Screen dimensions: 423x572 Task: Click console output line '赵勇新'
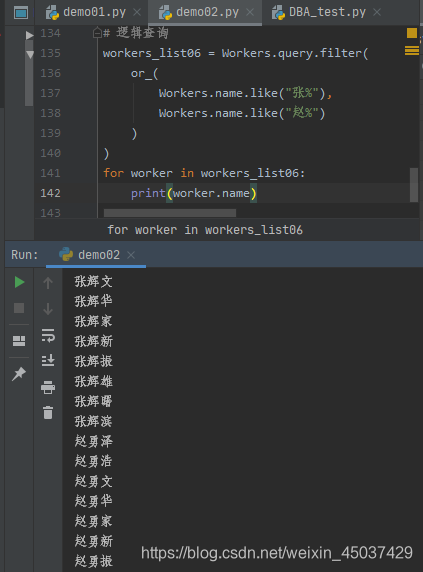[x=94, y=541]
